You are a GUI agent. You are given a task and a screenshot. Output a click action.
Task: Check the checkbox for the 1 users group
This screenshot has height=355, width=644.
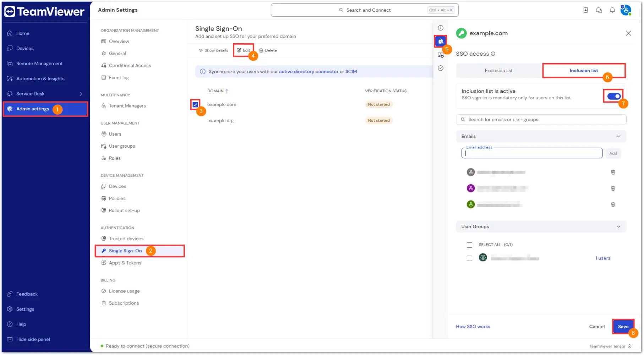[x=469, y=258]
